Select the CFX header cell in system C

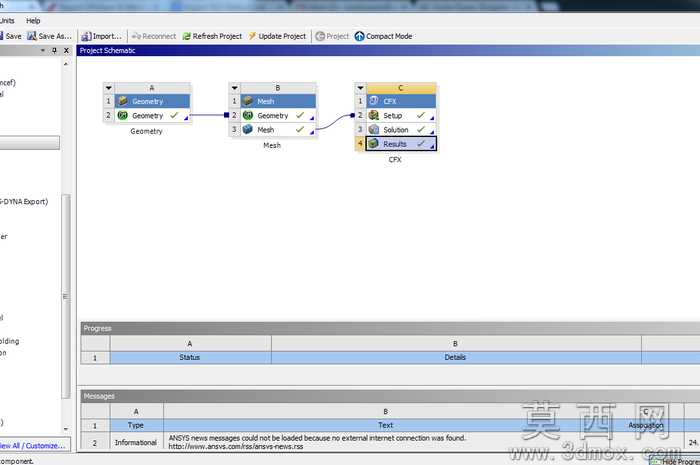(401, 101)
